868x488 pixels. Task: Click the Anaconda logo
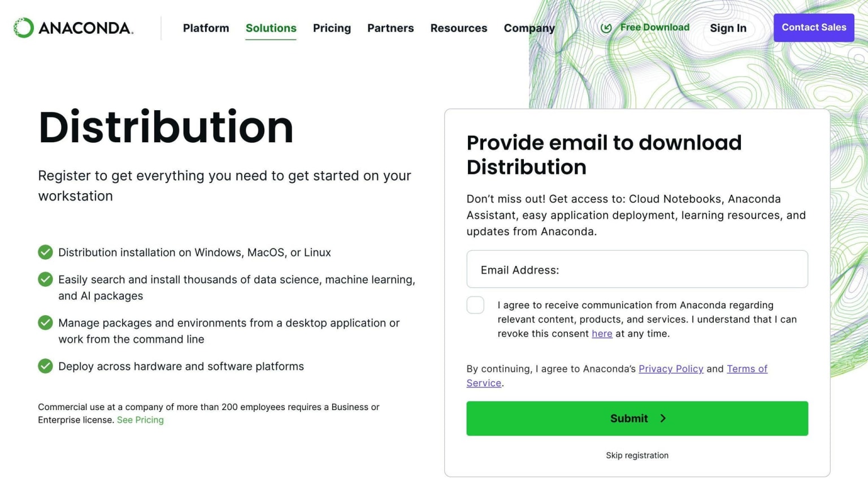[73, 28]
